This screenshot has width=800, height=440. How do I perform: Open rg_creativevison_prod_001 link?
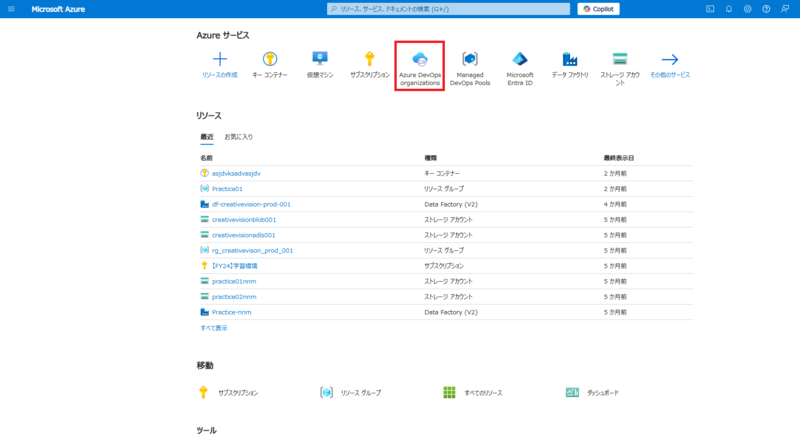click(x=253, y=251)
